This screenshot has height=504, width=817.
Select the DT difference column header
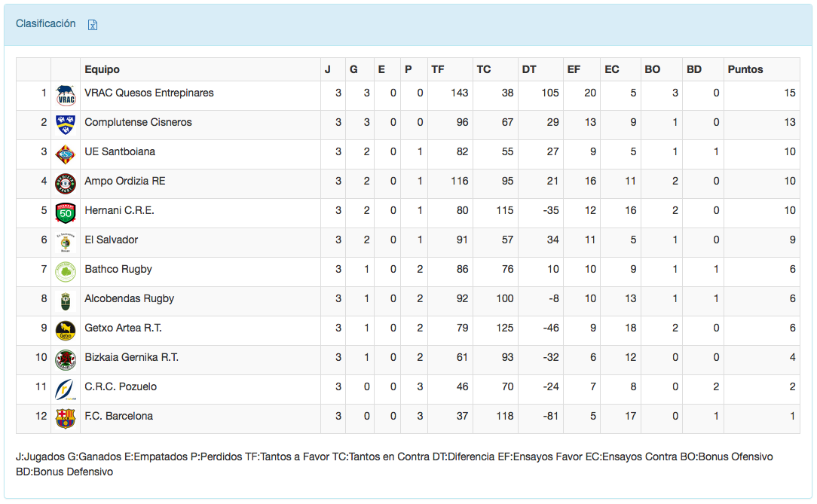529,69
